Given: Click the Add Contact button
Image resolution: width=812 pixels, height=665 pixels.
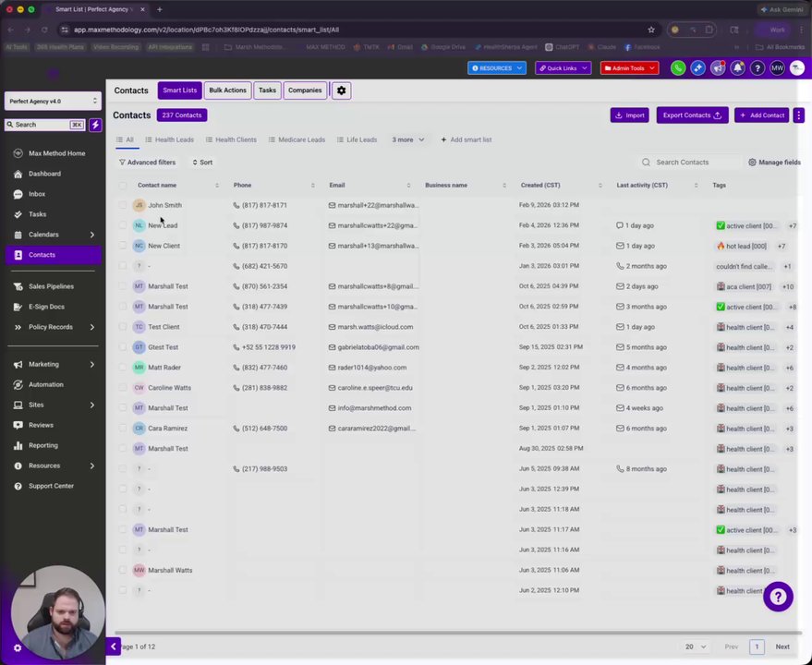Looking at the screenshot, I should coord(762,115).
